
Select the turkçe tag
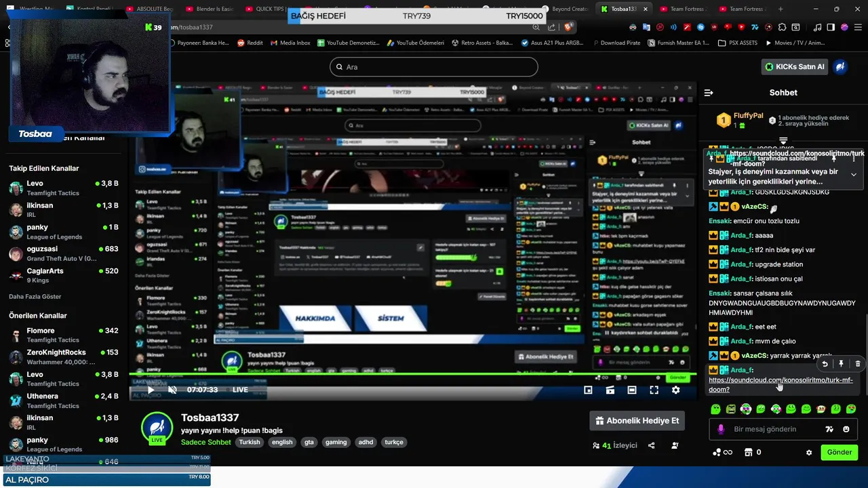pyautogui.click(x=394, y=442)
